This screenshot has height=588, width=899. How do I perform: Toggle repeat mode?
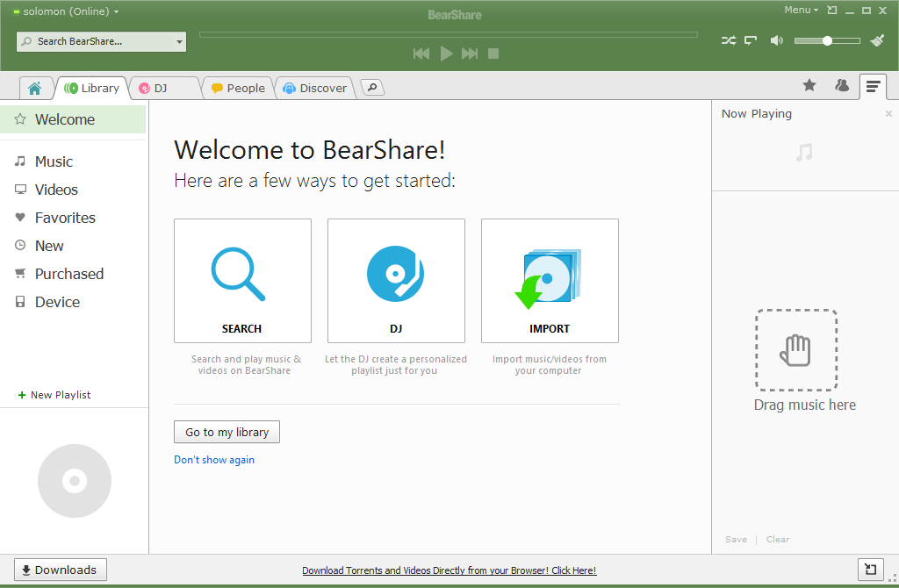pos(751,40)
